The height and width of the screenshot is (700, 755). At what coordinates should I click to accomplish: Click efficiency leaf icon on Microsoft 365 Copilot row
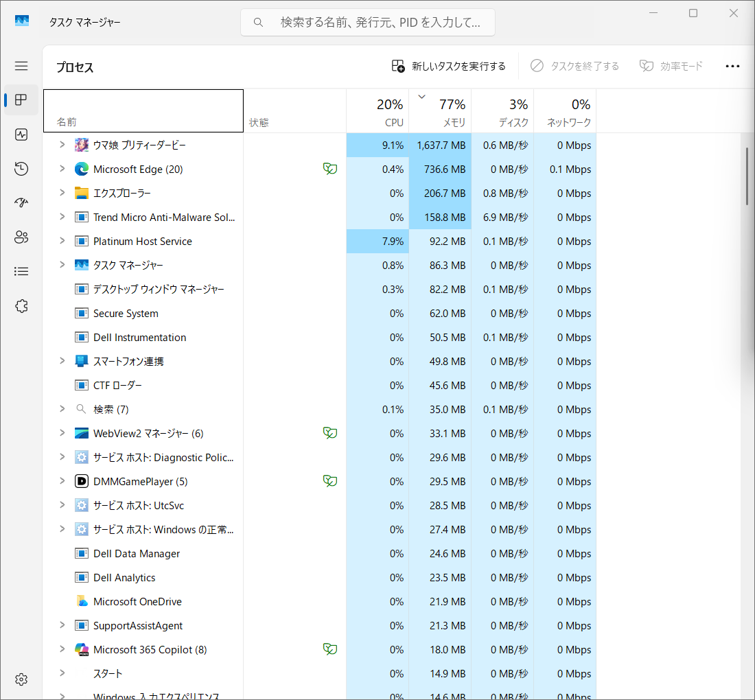pyautogui.click(x=330, y=649)
